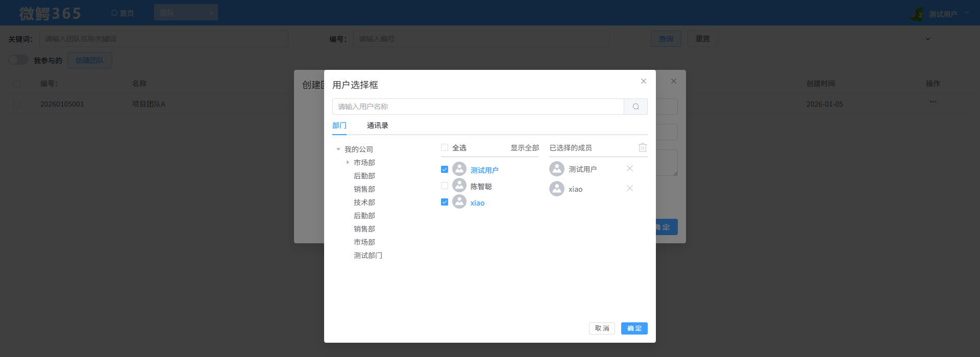
Task: Expand the first 市场部 tree node
Action: (x=348, y=162)
